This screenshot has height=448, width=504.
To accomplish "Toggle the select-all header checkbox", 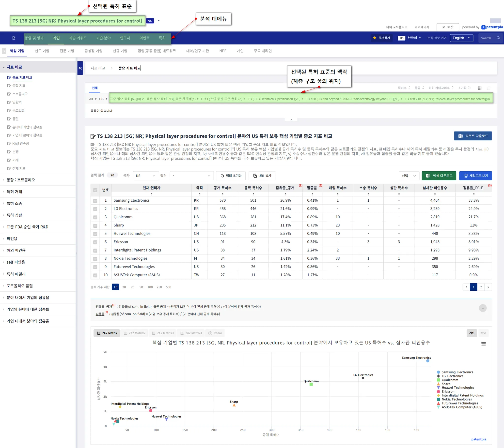I will click(x=95, y=190).
